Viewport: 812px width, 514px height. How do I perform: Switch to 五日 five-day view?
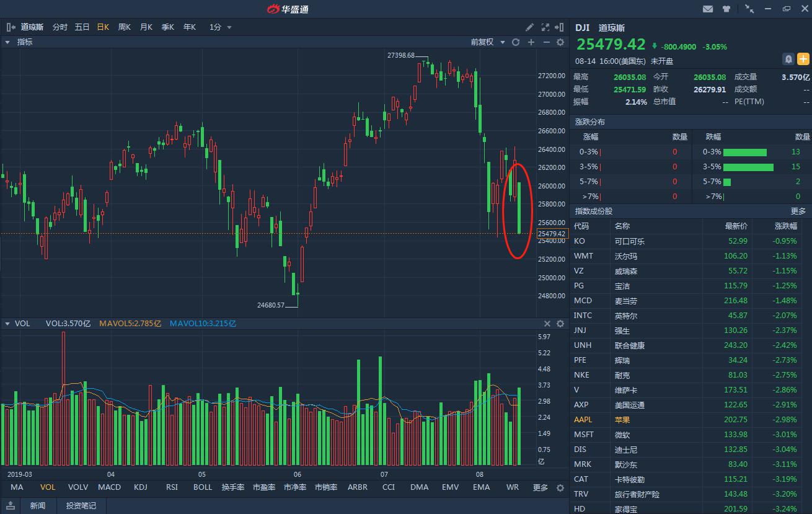[x=82, y=27]
